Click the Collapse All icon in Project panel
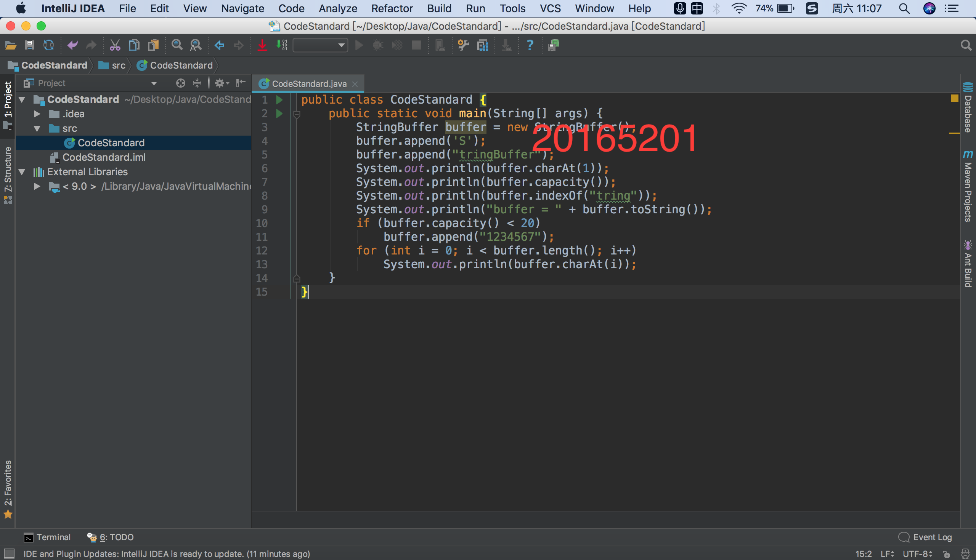Image resolution: width=976 pixels, height=560 pixels. pos(197,83)
